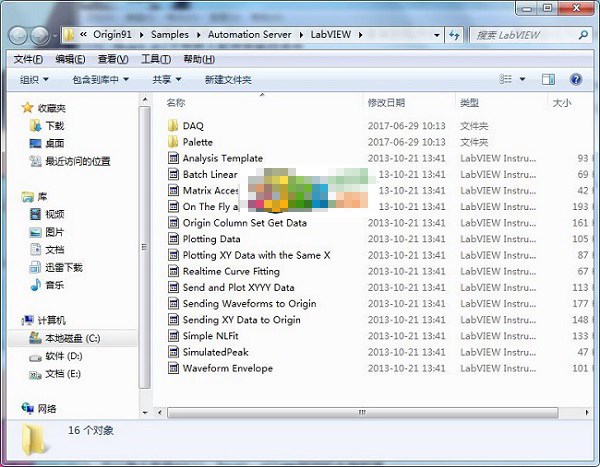Open the Organize (组织) dropdown
Viewport: 600px width, 467px height.
[34, 80]
